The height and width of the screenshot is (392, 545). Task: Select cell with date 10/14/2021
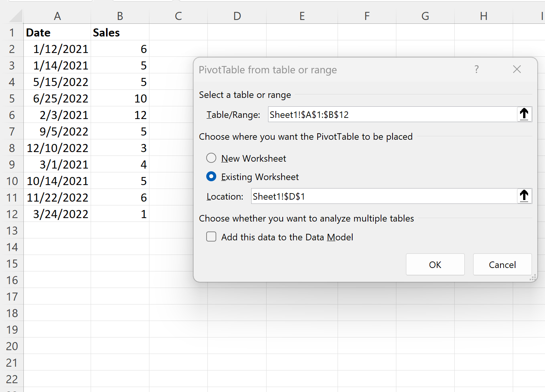click(x=57, y=181)
